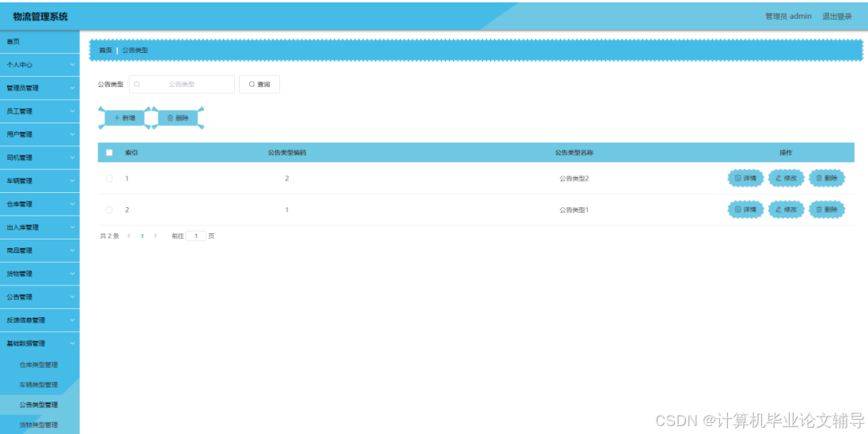
Task: Click the go-to-page number field
Action: pos(196,236)
